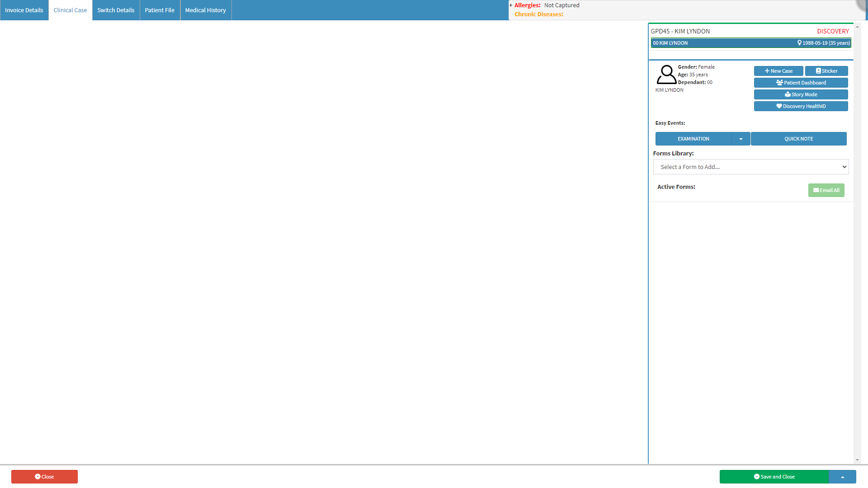Viewport: 868px width, 488px height.
Task: Open the Select a Form to Add dropdown
Action: (x=751, y=167)
